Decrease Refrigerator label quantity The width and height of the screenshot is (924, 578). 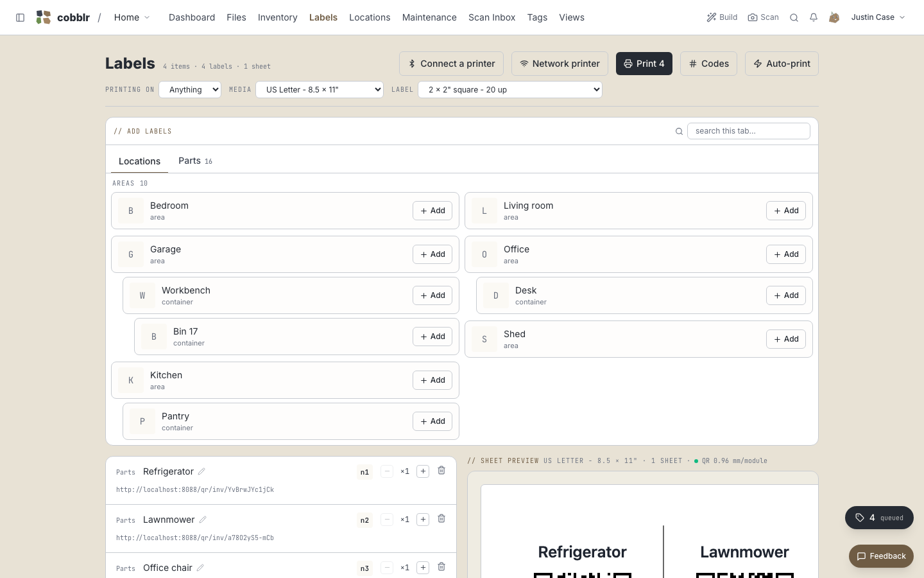(387, 471)
